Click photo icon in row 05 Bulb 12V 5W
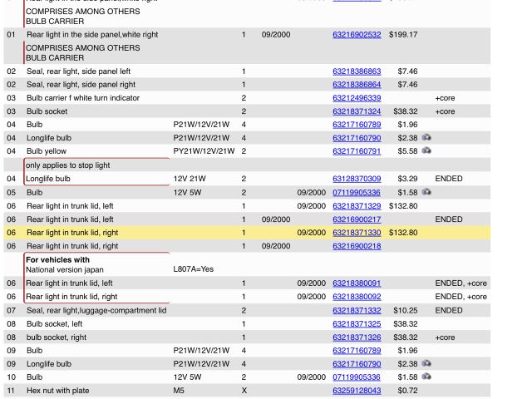 [x=426, y=192]
